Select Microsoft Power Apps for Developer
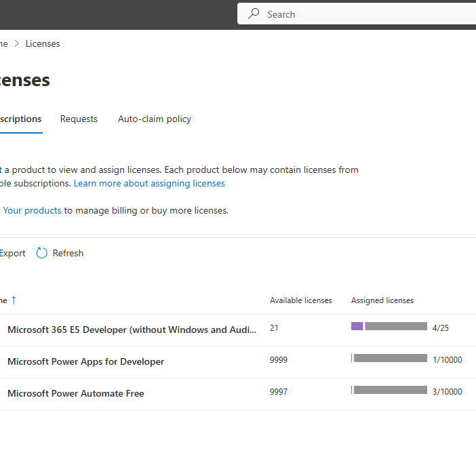The height and width of the screenshot is (476, 476). point(85,361)
